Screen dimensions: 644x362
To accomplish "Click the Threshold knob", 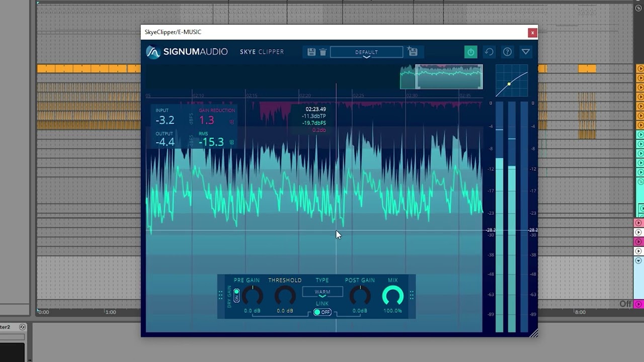I will click(x=285, y=296).
